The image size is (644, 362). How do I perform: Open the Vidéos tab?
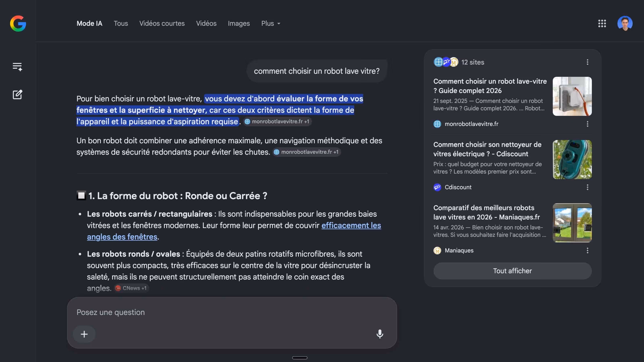(x=206, y=24)
